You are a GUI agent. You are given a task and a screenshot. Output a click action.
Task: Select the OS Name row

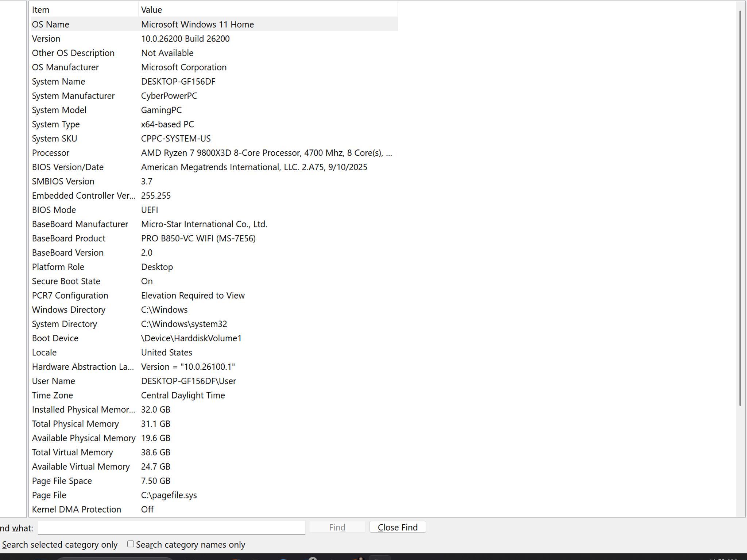[x=214, y=24]
